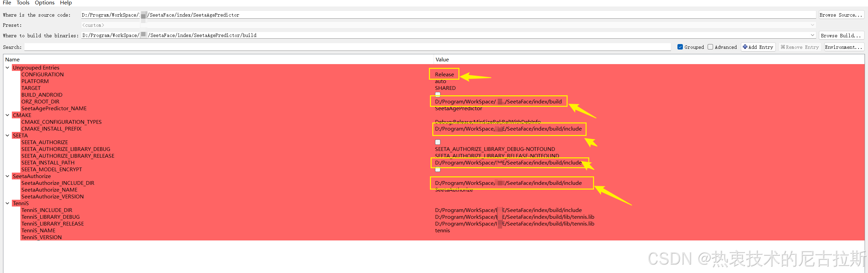
Task: Open the Preset dropdown
Action: pyautogui.click(x=448, y=25)
